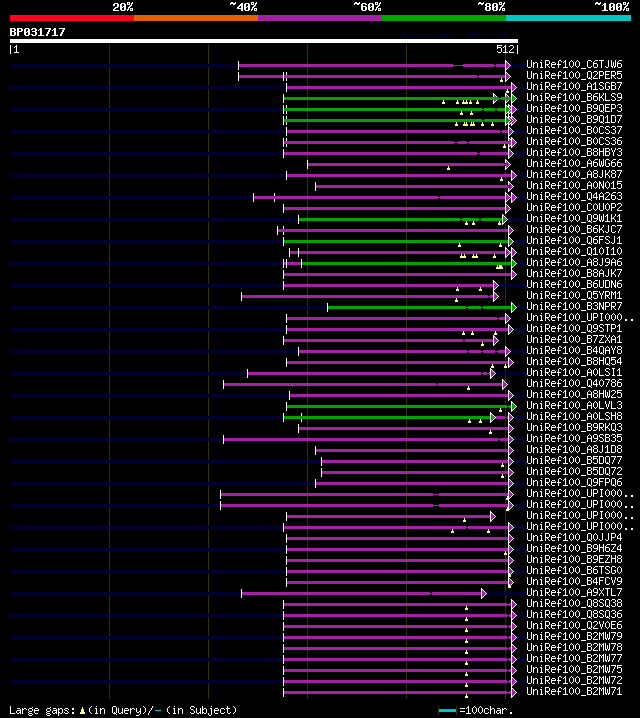The image size is (640, 718).
Task: Select the UniRef100_Q8SQ38 label
Action: pos(574,603)
